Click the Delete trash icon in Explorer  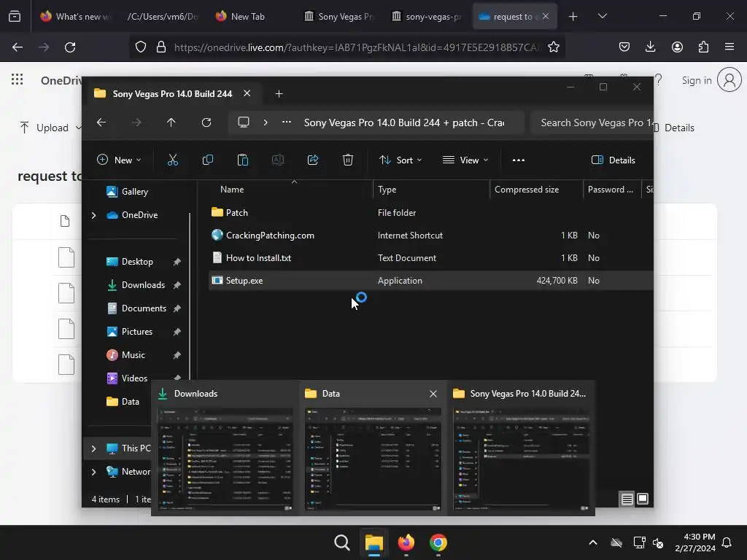point(348,160)
